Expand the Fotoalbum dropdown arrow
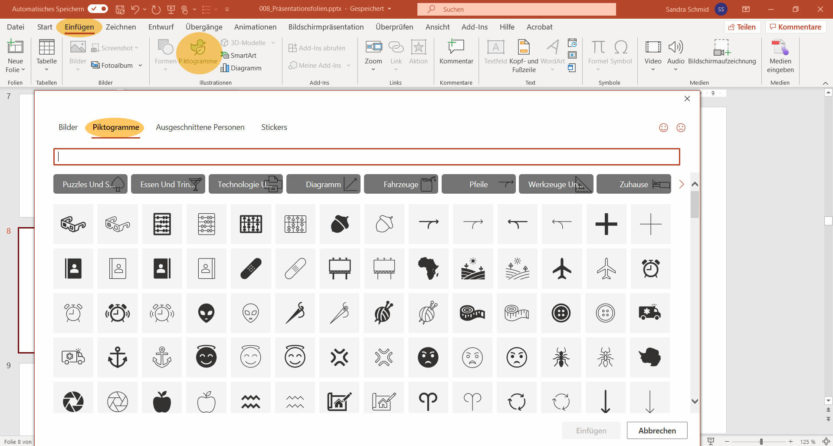The height and width of the screenshot is (446, 833). coord(140,65)
